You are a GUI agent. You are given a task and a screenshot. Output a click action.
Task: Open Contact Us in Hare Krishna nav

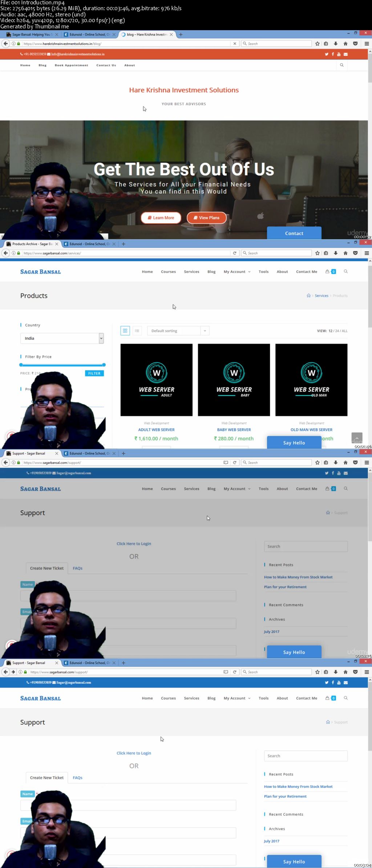[x=106, y=65]
